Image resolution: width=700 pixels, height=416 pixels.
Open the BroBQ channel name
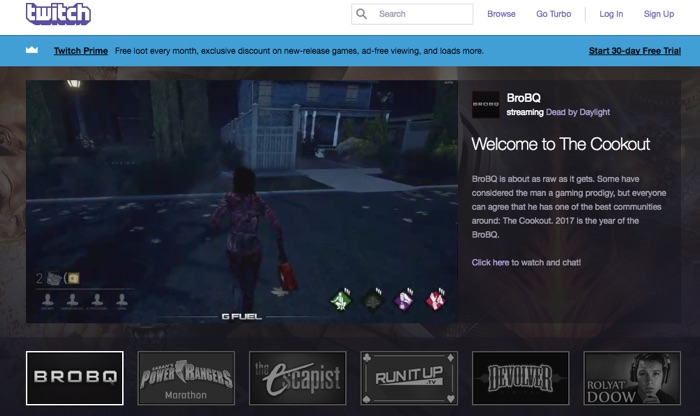coord(524,98)
